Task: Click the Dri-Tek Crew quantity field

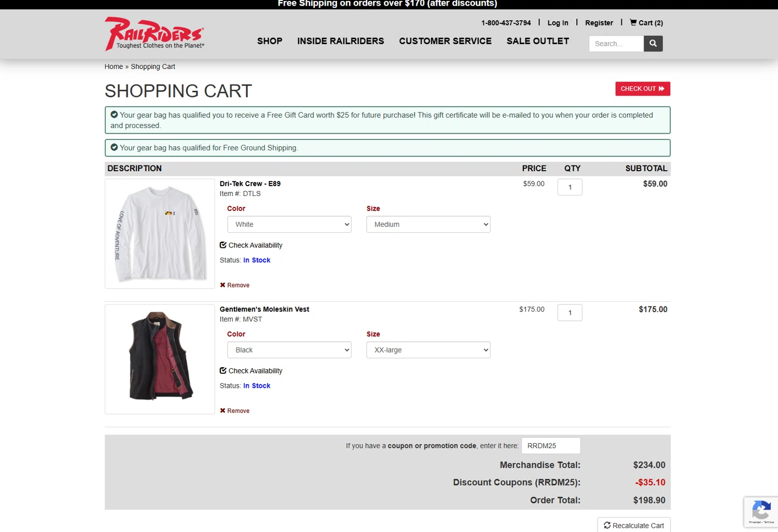Action: click(570, 187)
